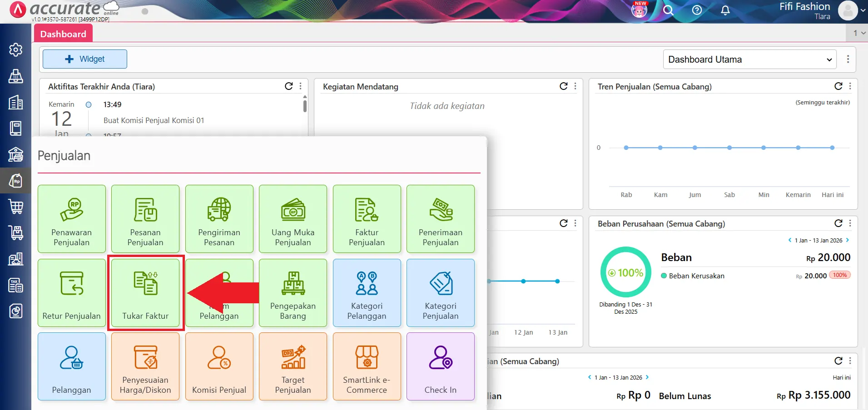Expand the Dashboard Utama dropdown

pos(749,59)
